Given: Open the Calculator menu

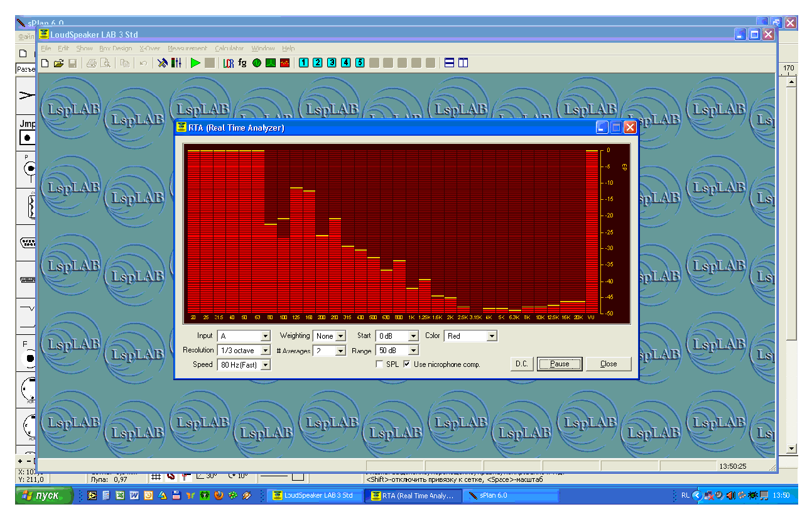Looking at the screenshot, I should click(x=229, y=48).
